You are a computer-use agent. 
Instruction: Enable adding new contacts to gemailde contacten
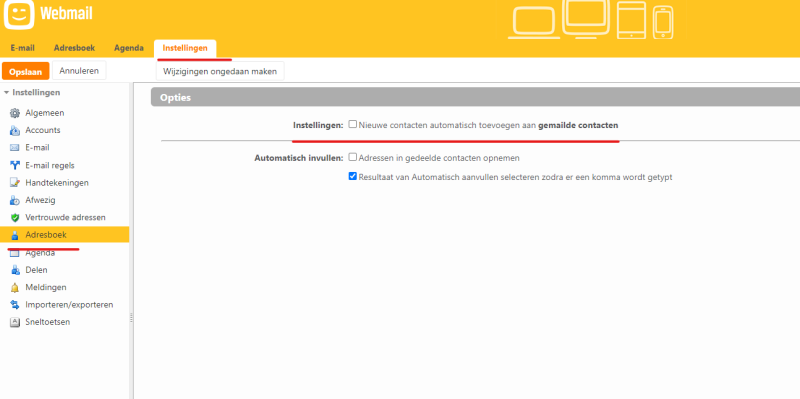353,124
